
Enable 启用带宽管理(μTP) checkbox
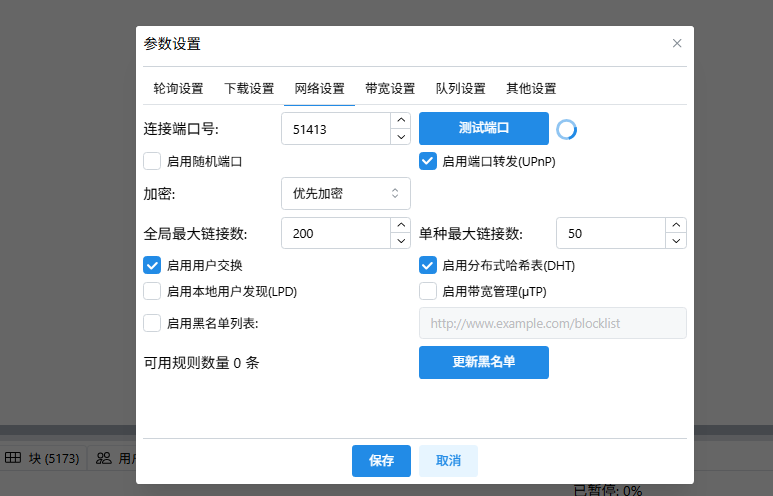pyautogui.click(x=428, y=291)
